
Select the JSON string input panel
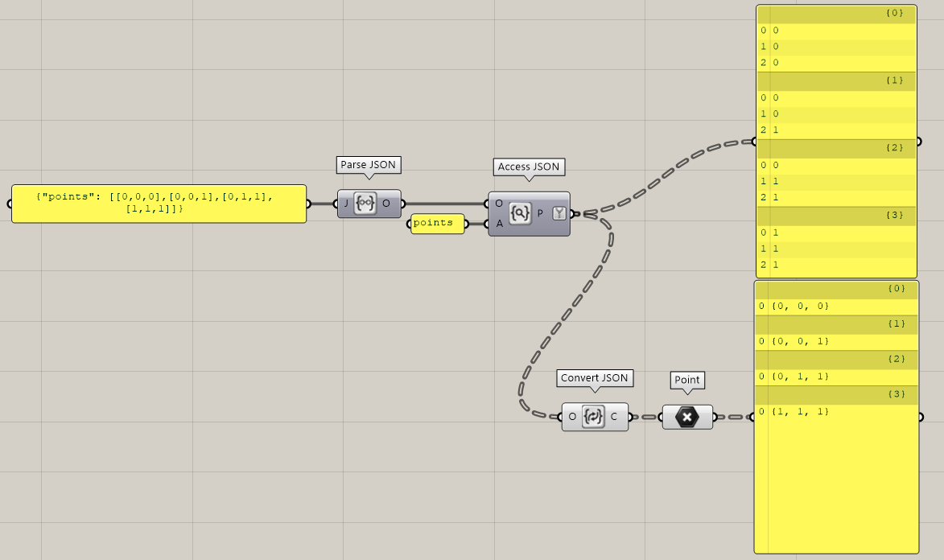tap(159, 203)
